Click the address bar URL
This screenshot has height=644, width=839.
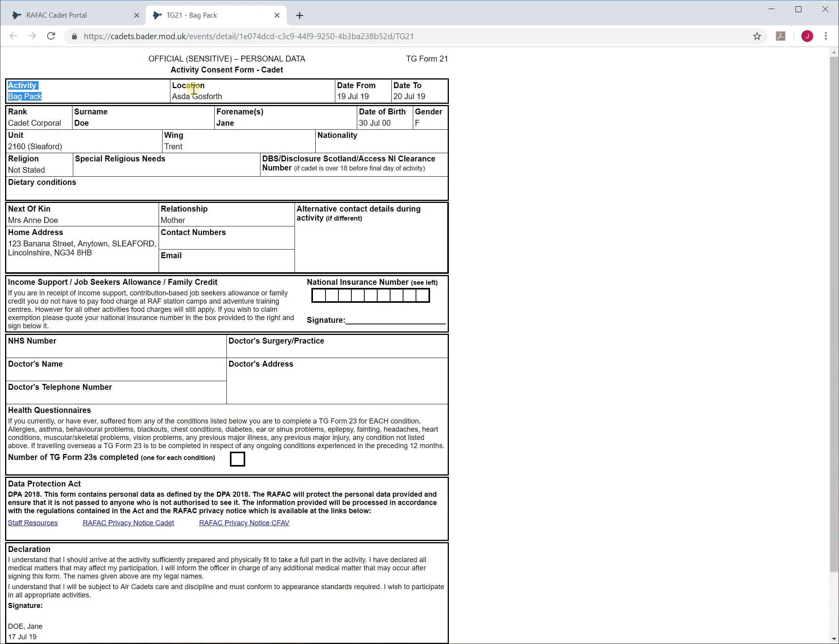(248, 36)
